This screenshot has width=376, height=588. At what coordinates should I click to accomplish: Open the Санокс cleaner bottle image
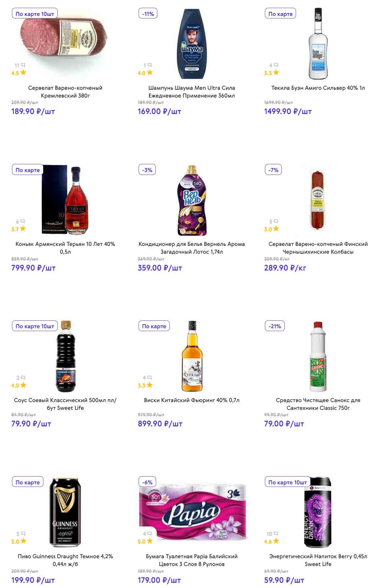[x=318, y=356]
